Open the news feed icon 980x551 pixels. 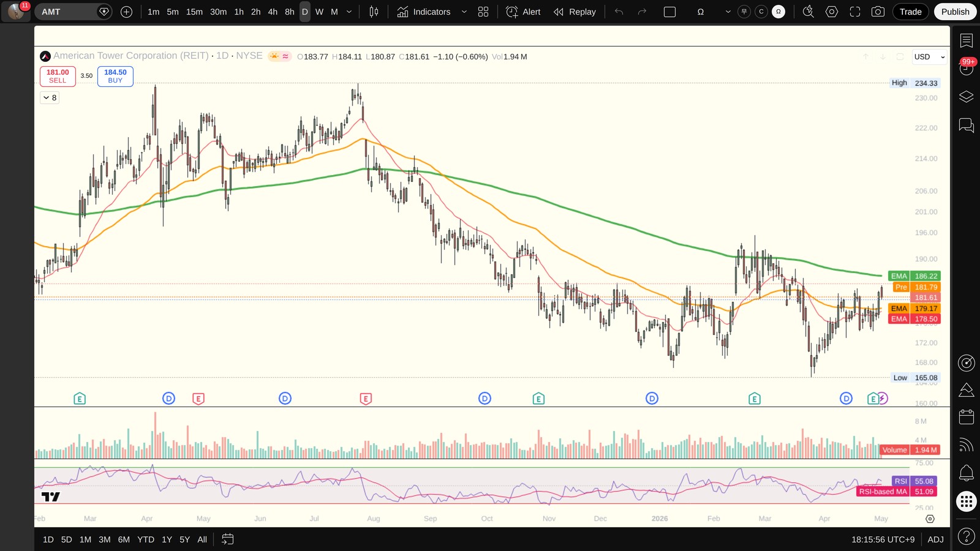(967, 445)
